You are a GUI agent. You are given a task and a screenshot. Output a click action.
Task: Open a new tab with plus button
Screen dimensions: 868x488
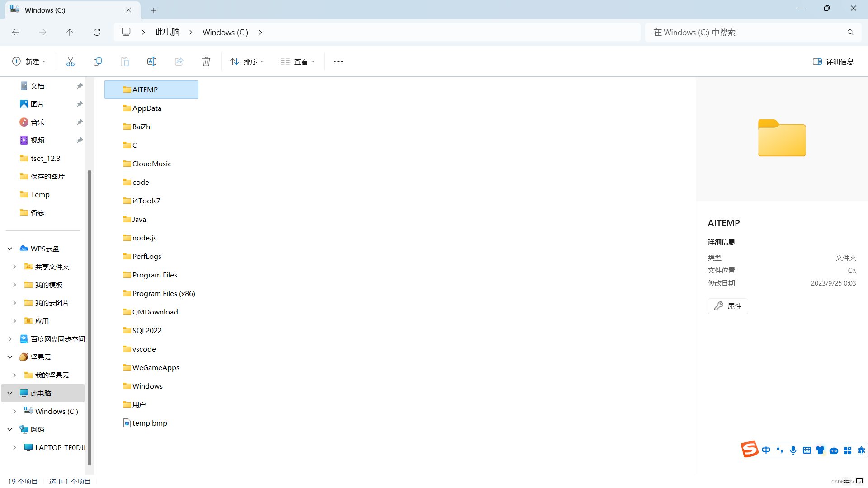pyautogui.click(x=154, y=10)
